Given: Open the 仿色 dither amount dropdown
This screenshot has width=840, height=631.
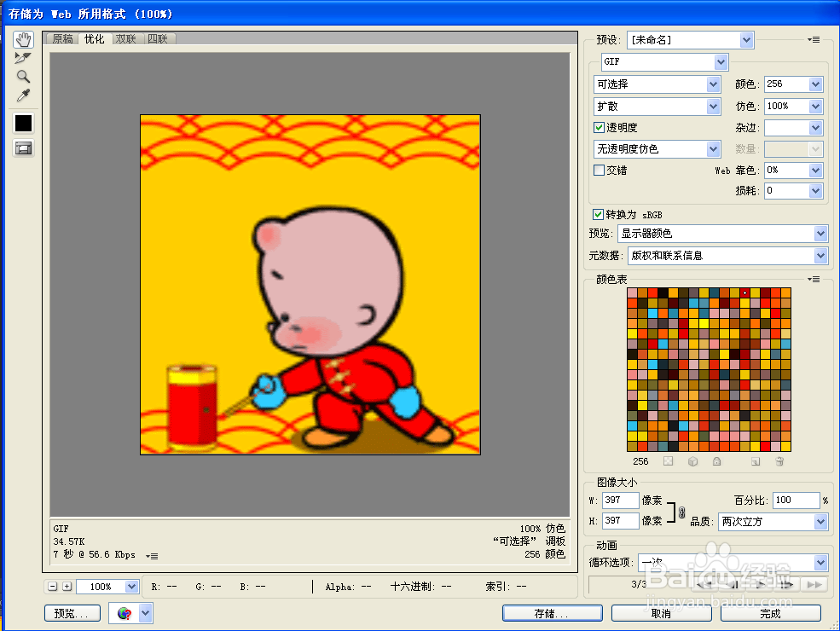Looking at the screenshot, I should tap(814, 106).
